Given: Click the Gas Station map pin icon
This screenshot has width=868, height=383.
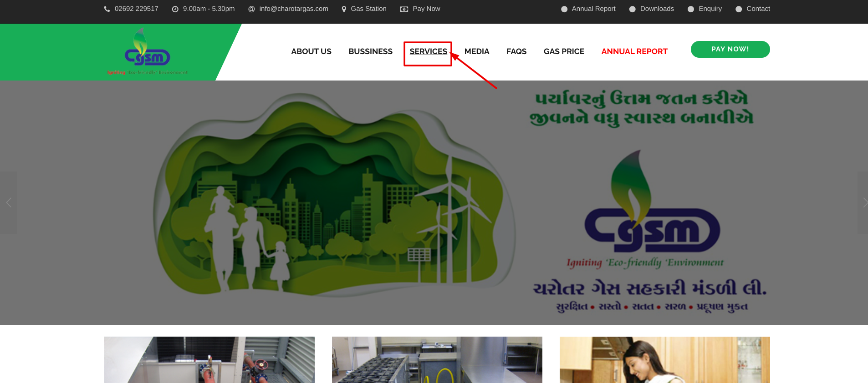Looking at the screenshot, I should tap(344, 9).
